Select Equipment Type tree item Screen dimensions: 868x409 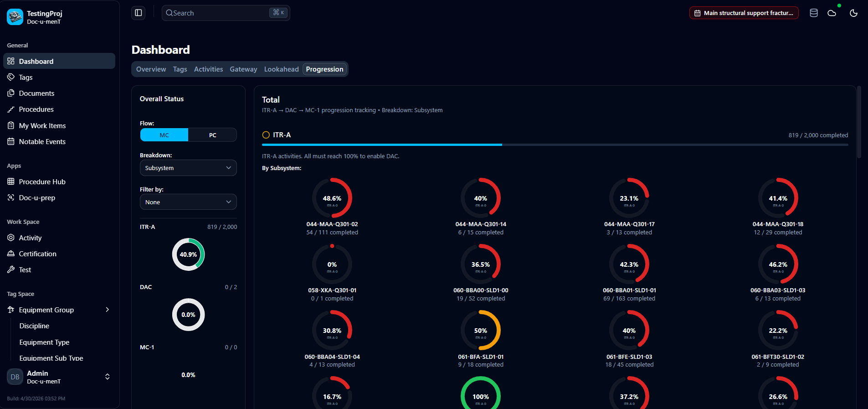point(44,342)
